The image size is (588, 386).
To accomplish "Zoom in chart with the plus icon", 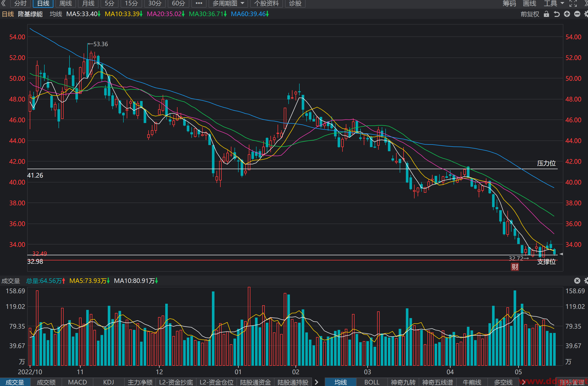I will [567, 14].
